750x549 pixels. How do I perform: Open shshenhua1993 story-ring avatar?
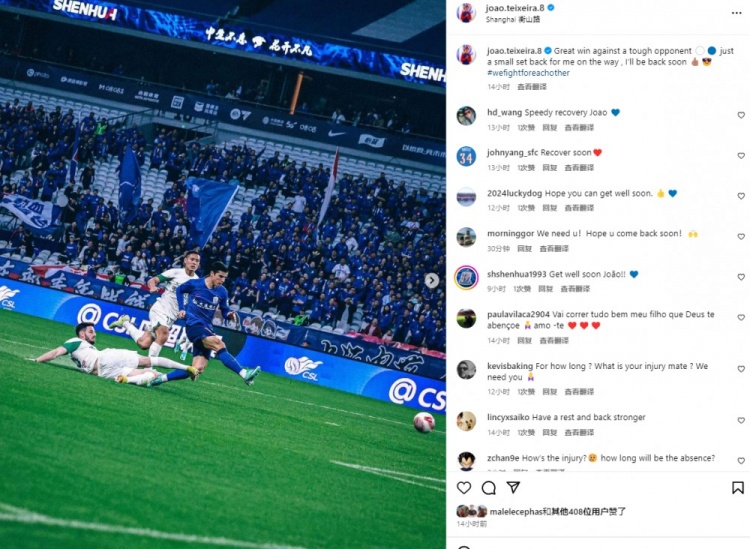click(466, 277)
